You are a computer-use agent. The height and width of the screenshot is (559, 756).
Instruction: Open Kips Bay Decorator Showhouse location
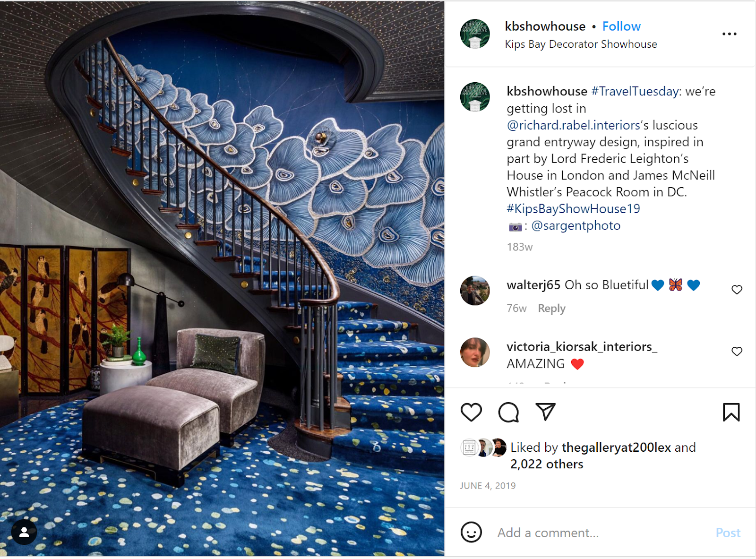pyautogui.click(x=581, y=44)
